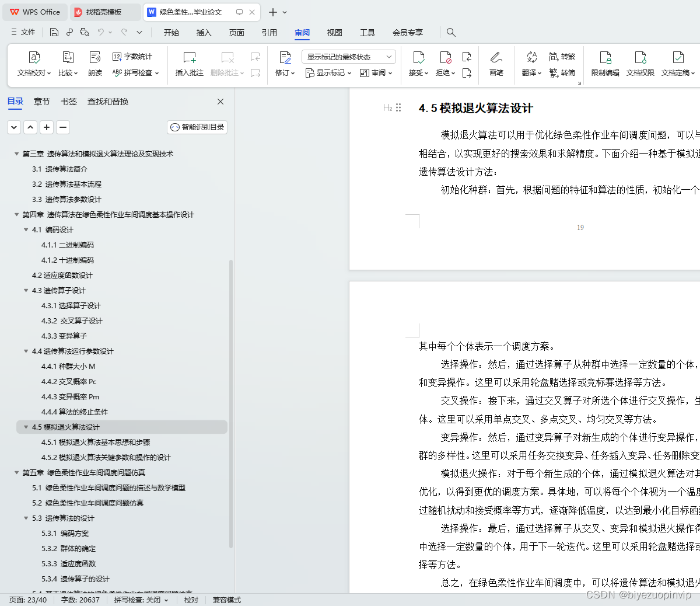
Task: Click 校对 in the status bar
Action: pos(191,600)
